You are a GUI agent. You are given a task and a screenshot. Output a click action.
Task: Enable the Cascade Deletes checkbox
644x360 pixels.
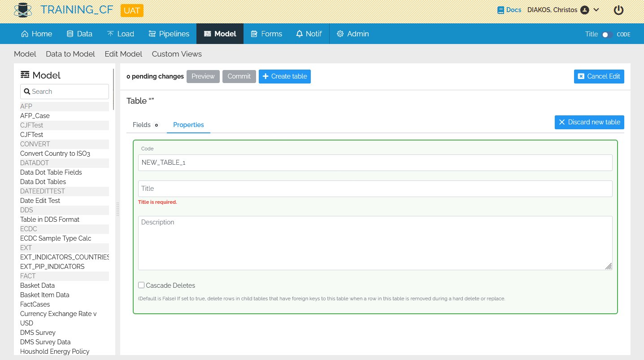[141, 285]
